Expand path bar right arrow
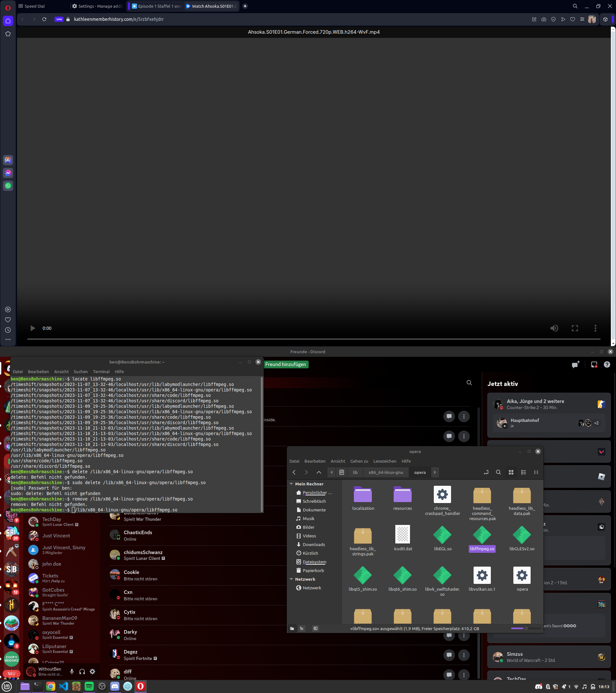Screen dimensions: 616x693 click(x=435, y=472)
